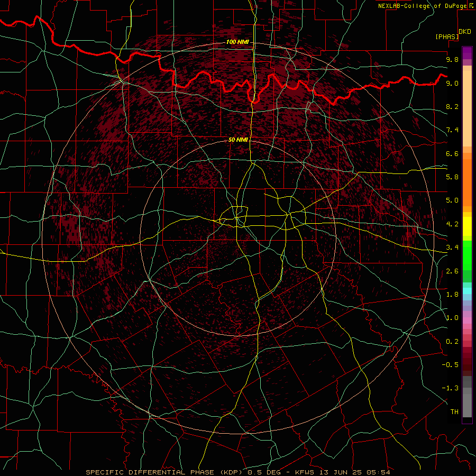Click the [PHAS] legend heading

[447, 36]
